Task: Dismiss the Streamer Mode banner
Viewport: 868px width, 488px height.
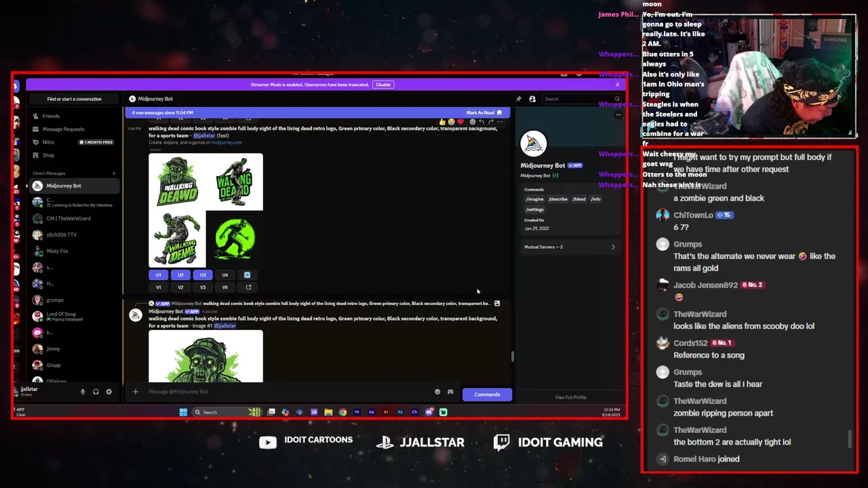Action: [x=617, y=85]
